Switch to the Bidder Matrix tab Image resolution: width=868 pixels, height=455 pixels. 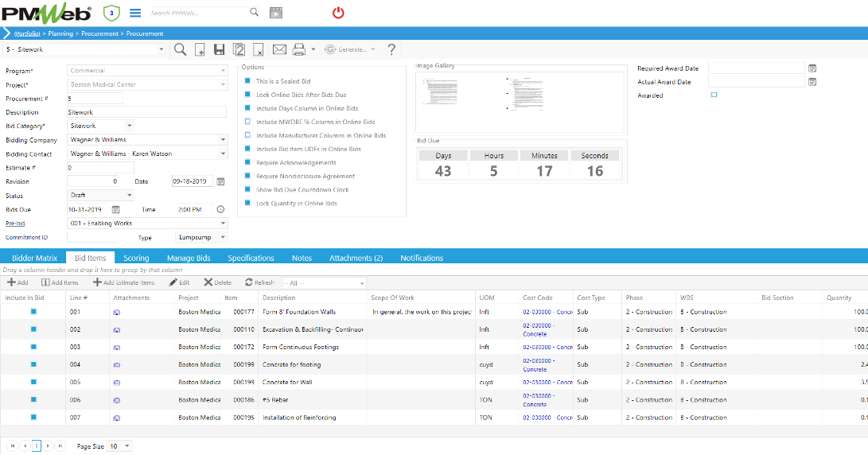34,258
